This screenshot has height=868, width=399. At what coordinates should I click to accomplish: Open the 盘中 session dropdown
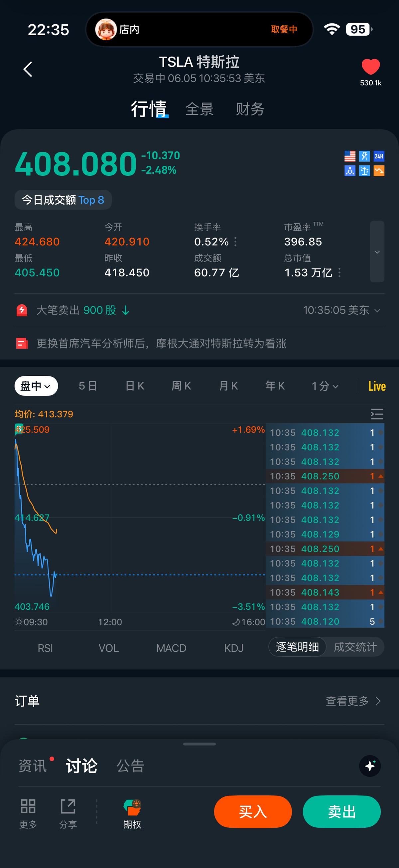[x=36, y=386]
